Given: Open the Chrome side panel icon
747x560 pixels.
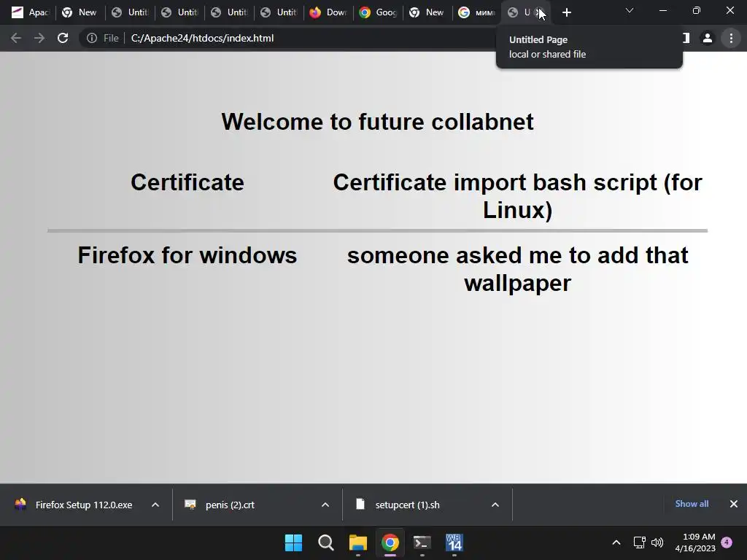Looking at the screenshot, I should [x=686, y=38].
